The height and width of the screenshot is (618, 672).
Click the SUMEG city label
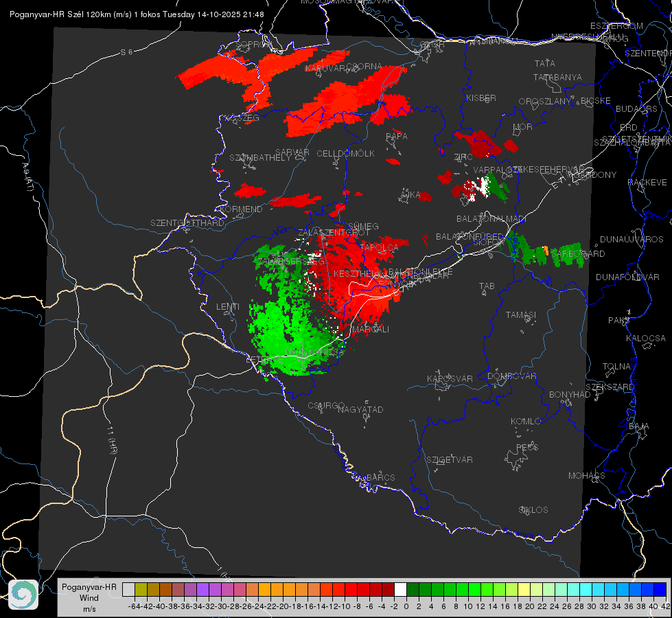[x=363, y=227]
